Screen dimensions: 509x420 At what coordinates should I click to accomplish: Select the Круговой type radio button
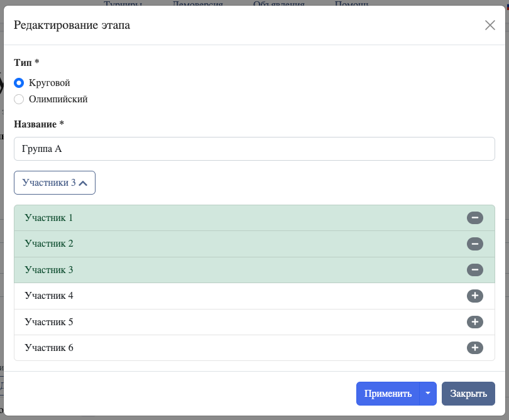(x=19, y=83)
